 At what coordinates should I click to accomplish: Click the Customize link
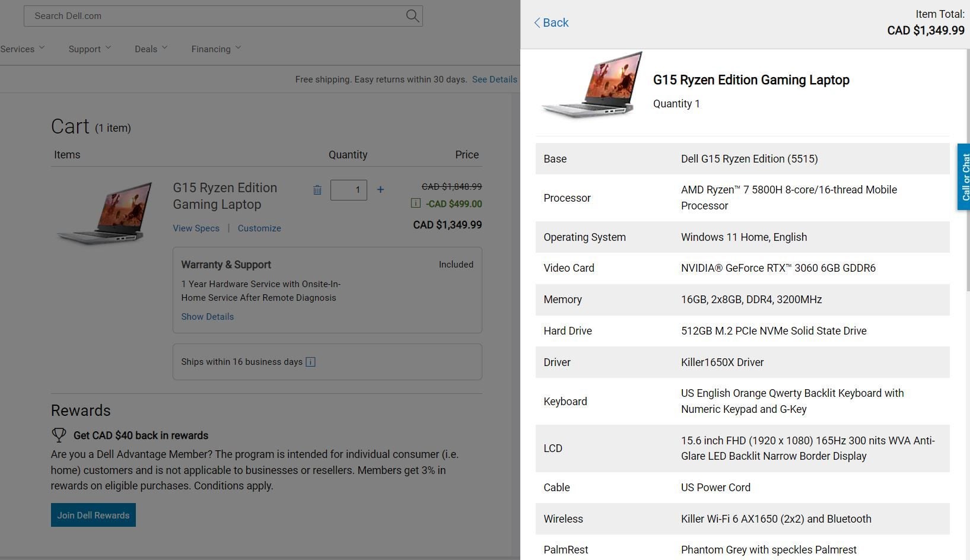(259, 228)
